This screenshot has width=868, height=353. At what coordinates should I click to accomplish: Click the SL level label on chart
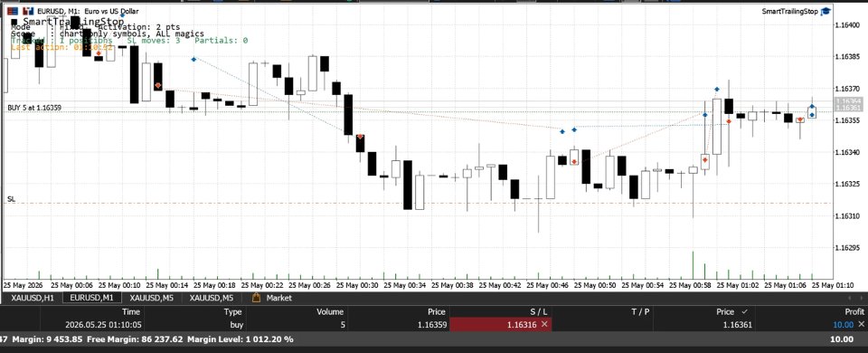coord(11,198)
